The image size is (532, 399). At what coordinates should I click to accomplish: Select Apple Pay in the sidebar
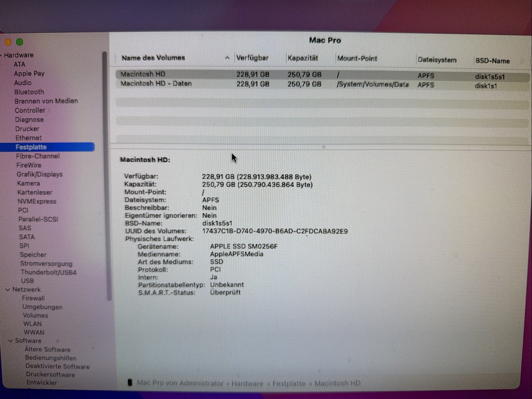[29, 74]
